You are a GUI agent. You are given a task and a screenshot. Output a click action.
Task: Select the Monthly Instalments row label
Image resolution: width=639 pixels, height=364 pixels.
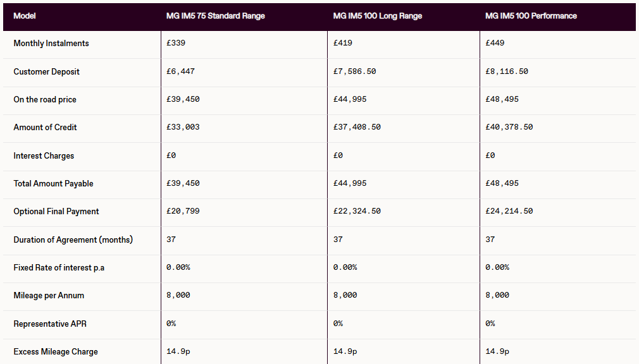click(x=51, y=44)
